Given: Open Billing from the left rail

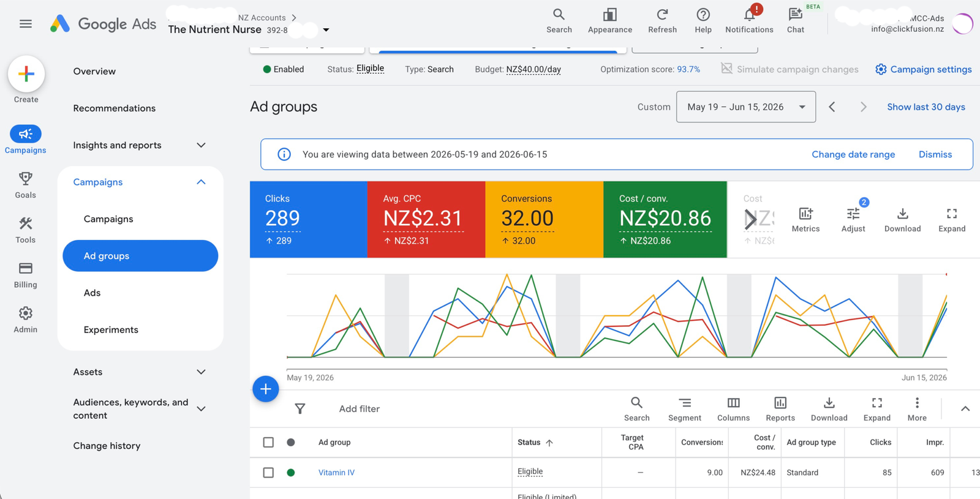Looking at the screenshot, I should (x=26, y=274).
